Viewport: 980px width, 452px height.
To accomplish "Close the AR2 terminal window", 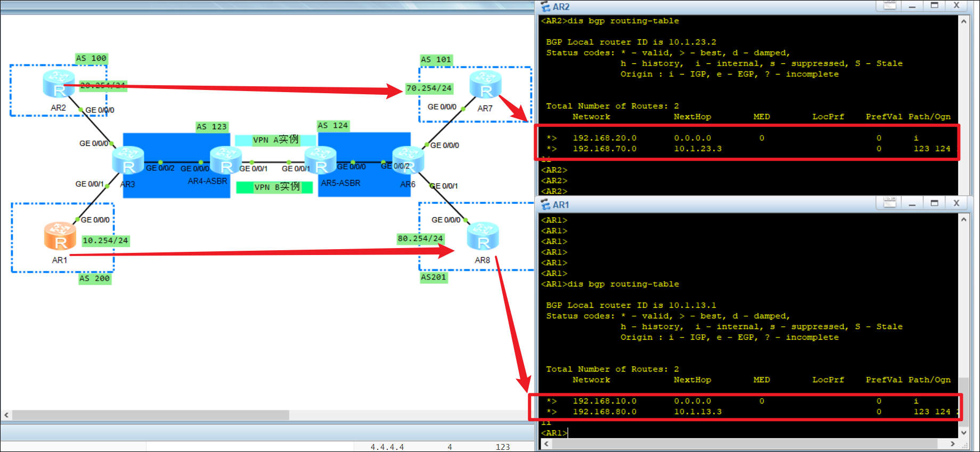I will 957,5.
